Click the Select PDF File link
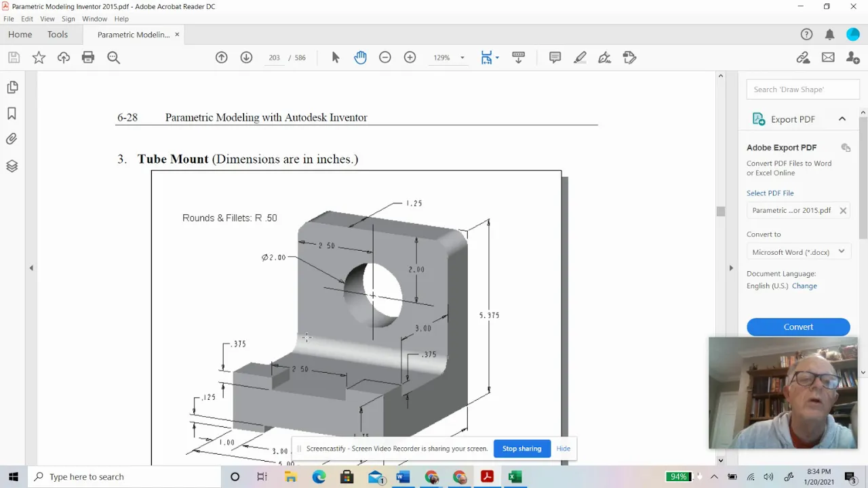 click(x=770, y=193)
